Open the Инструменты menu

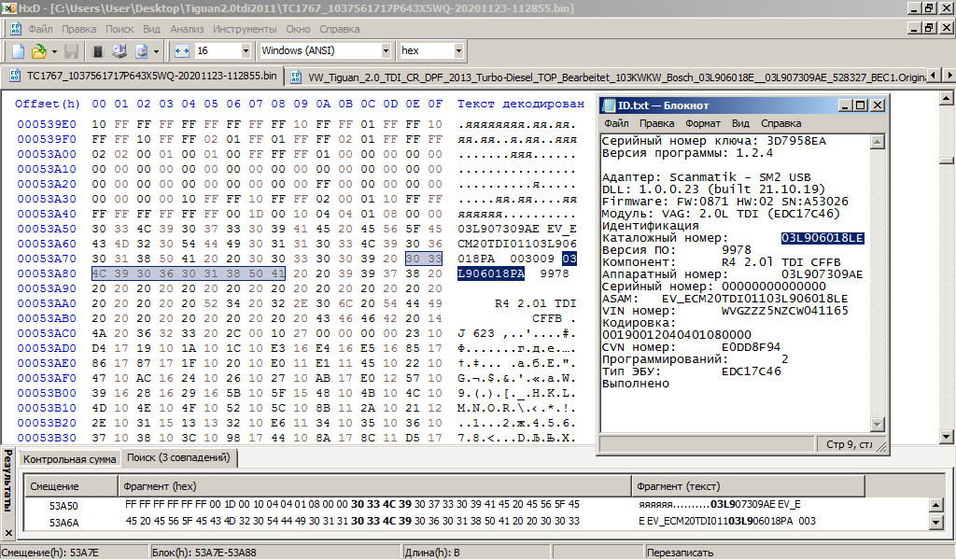pos(245,29)
